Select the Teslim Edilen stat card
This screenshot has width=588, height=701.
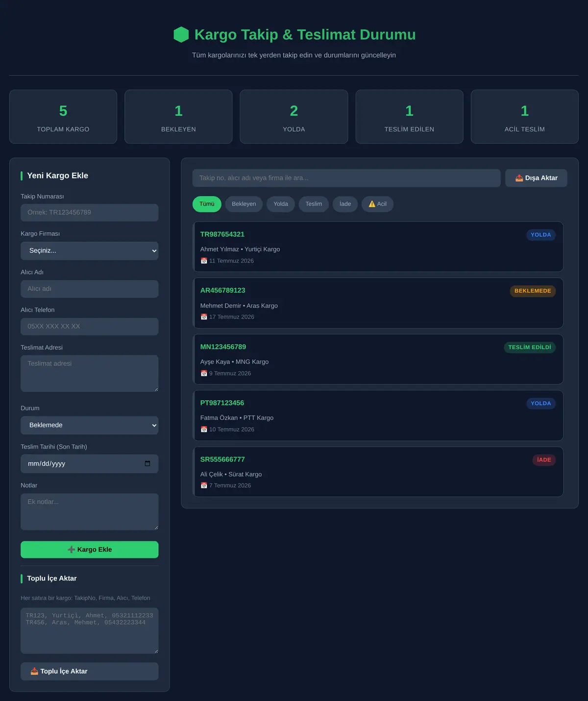tap(410, 117)
